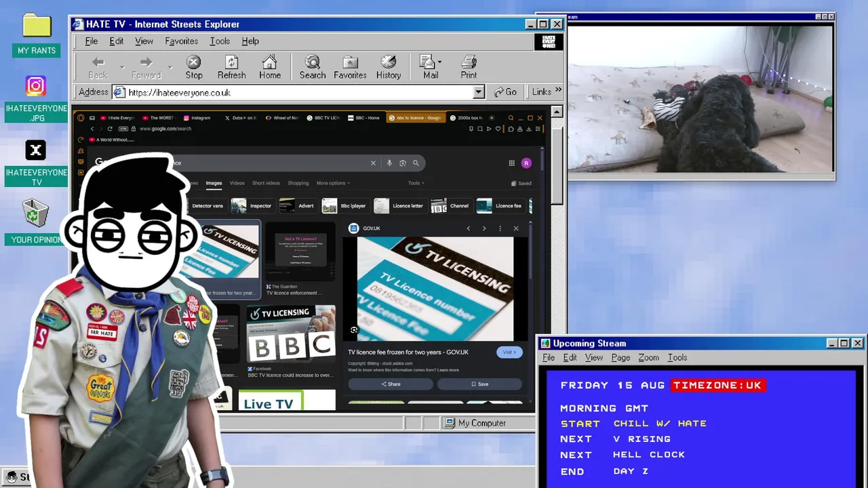Open the Instagram IHATEEVERYONE.JPG desktop icon
The width and height of the screenshot is (868, 488).
tap(35, 86)
